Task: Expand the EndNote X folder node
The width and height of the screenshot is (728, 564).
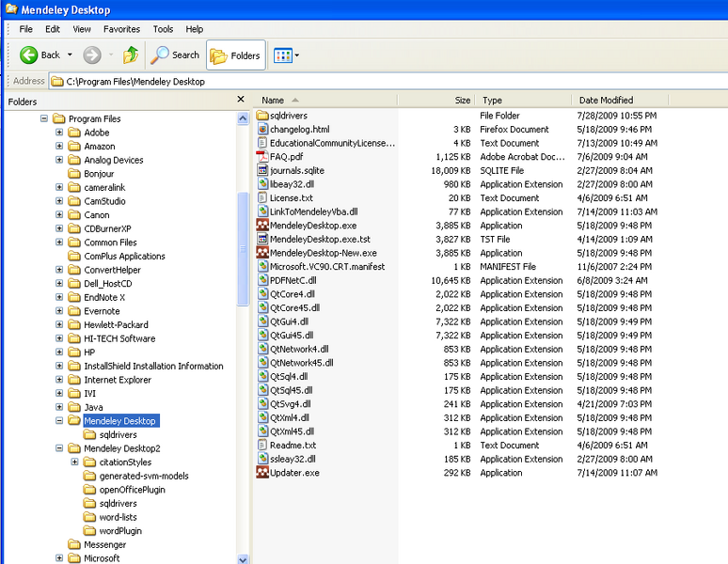Action: [59, 297]
